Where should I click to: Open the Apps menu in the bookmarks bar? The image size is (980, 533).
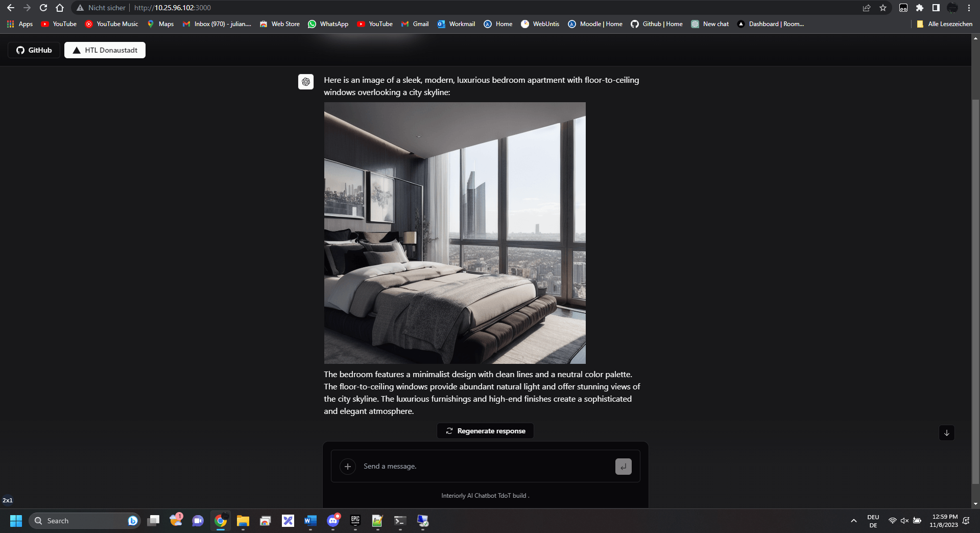click(x=19, y=24)
